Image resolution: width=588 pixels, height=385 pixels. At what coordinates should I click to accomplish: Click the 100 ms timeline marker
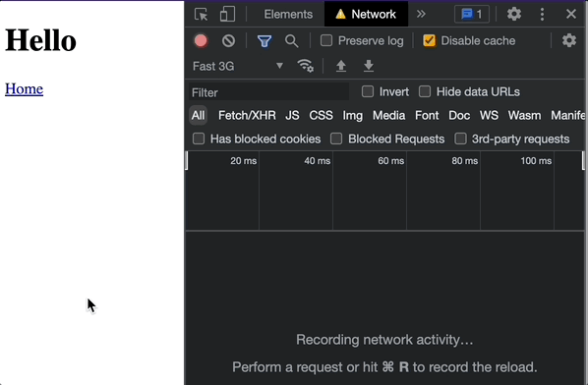coord(536,161)
